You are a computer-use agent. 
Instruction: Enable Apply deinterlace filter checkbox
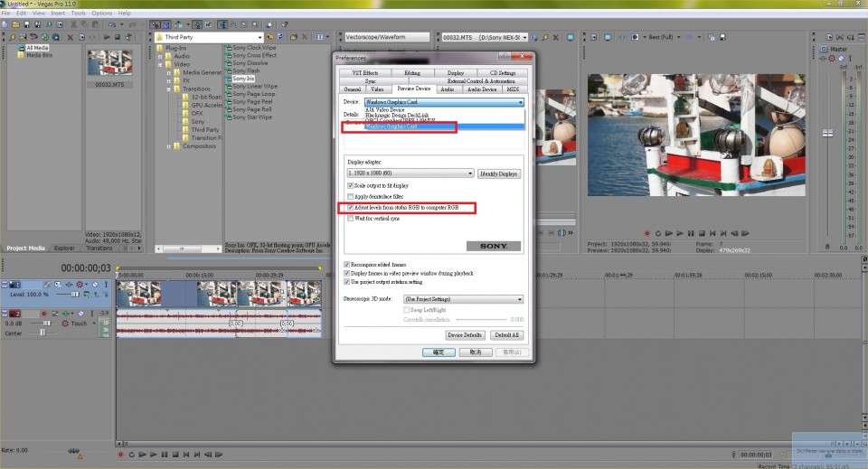point(351,196)
